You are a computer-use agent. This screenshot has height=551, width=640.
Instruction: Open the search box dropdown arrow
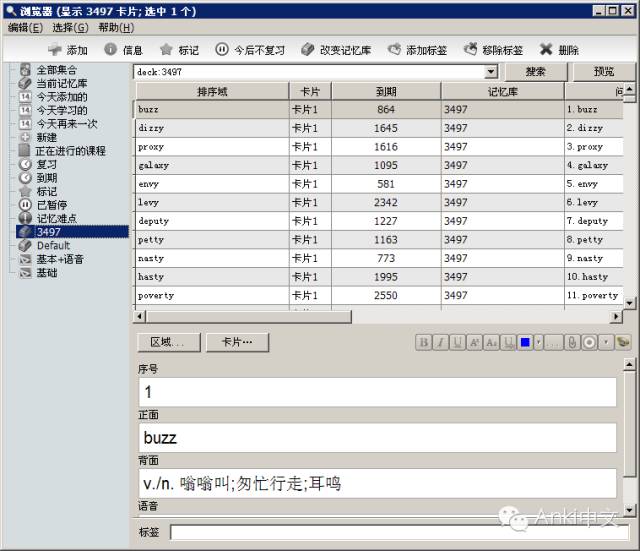pyautogui.click(x=490, y=72)
